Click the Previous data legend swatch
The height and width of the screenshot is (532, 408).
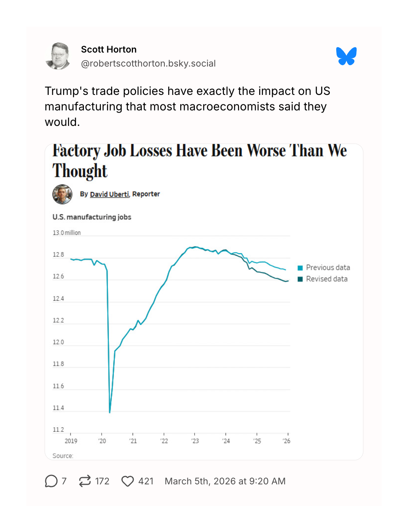coord(300,268)
